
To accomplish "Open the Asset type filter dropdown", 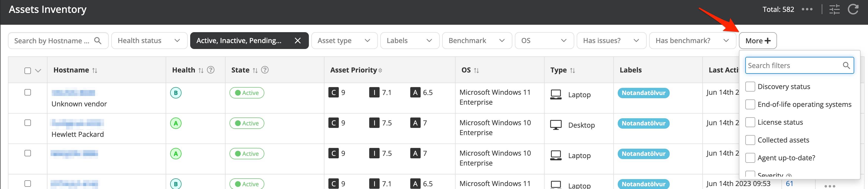I will coord(344,41).
